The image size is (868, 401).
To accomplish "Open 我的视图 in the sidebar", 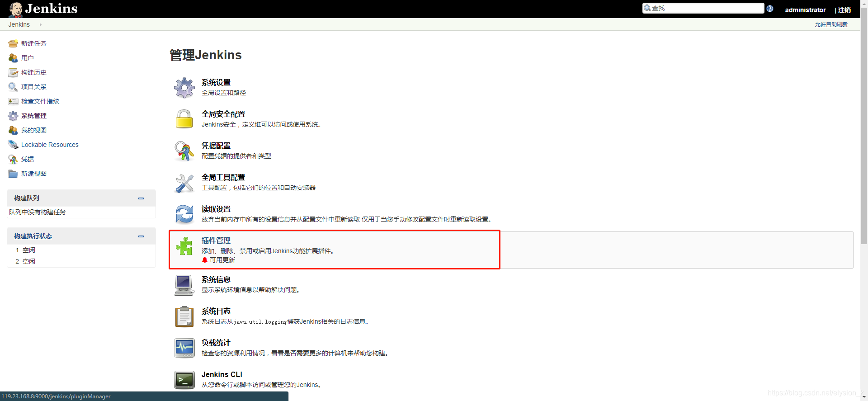I will pyautogui.click(x=34, y=130).
